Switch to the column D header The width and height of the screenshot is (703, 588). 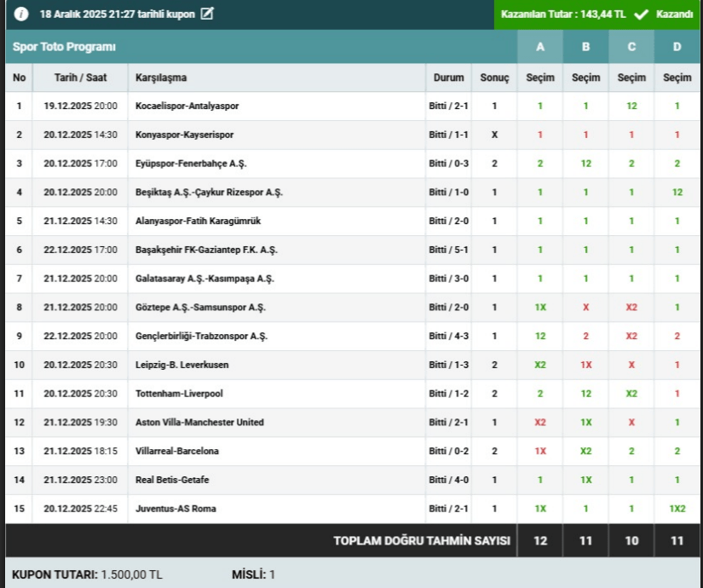pyautogui.click(x=677, y=47)
